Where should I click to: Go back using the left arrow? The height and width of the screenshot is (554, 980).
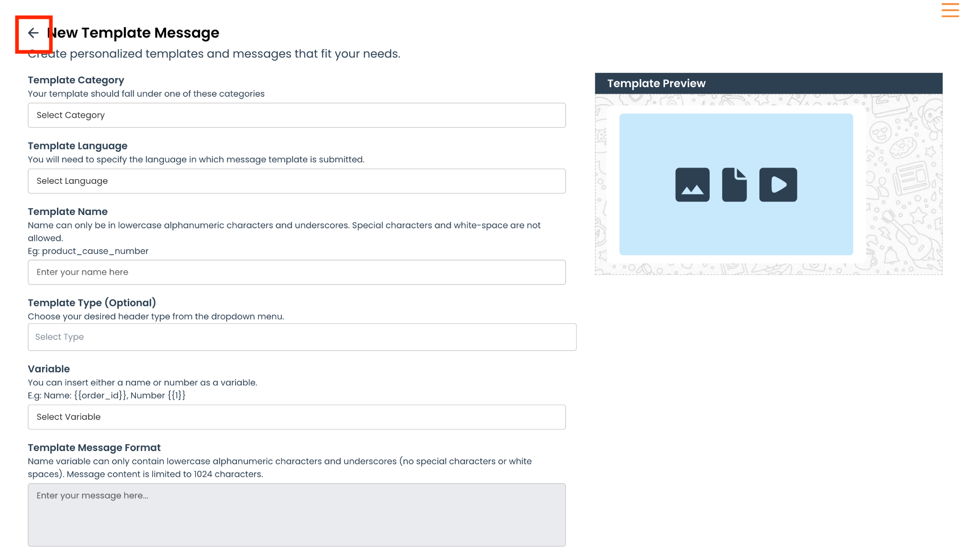tap(33, 33)
